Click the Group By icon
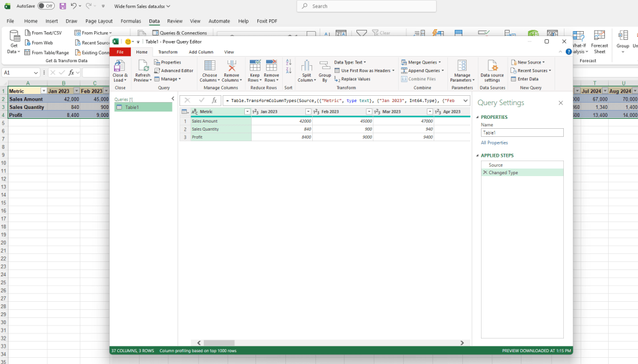This screenshot has height=364, width=638. (325, 66)
